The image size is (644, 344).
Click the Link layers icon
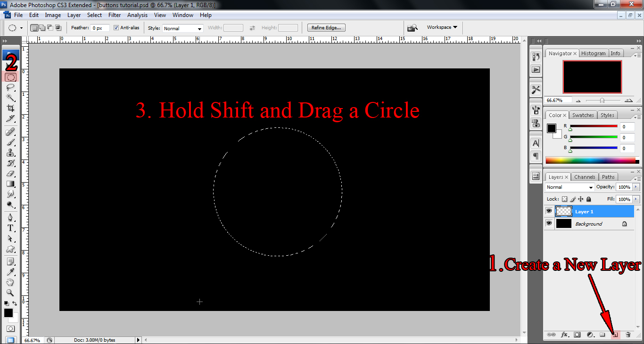click(551, 335)
